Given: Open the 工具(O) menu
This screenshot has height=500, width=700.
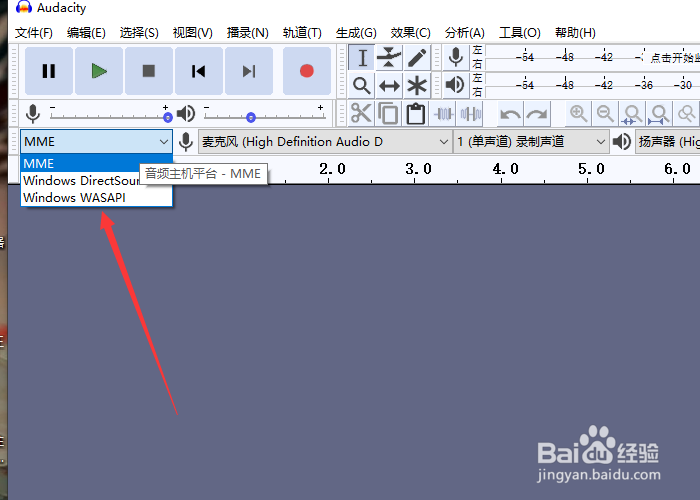Looking at the screenshot, I should pos(520,33).
